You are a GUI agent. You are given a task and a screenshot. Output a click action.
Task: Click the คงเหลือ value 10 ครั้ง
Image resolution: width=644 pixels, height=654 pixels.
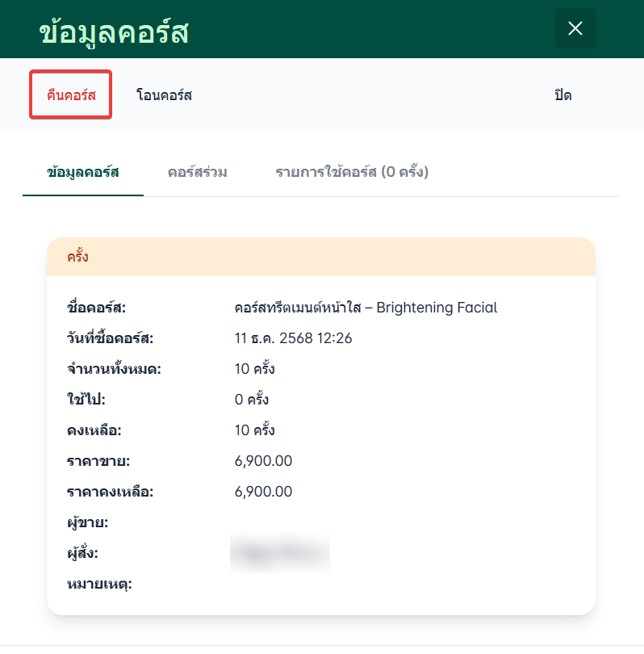coord(255,430)
